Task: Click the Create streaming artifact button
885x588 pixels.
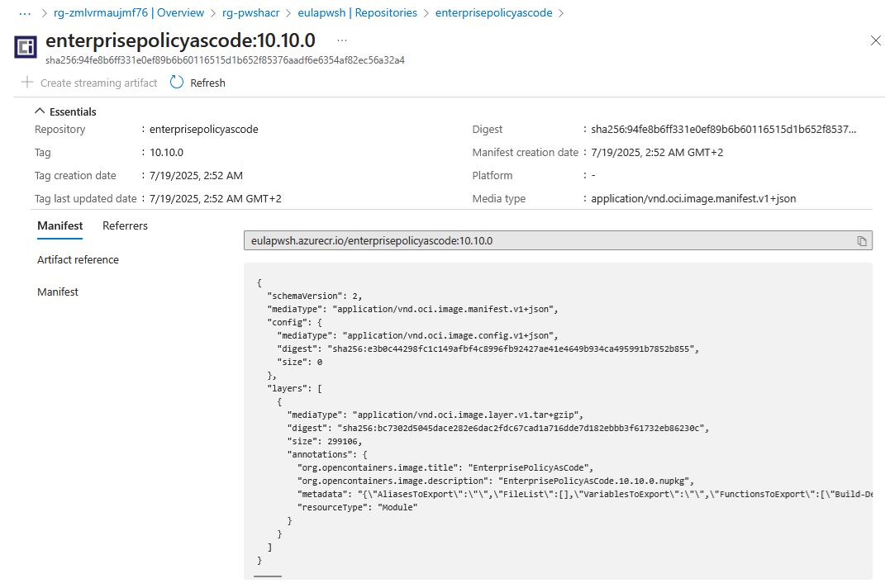Action: [x=89, y=83]
